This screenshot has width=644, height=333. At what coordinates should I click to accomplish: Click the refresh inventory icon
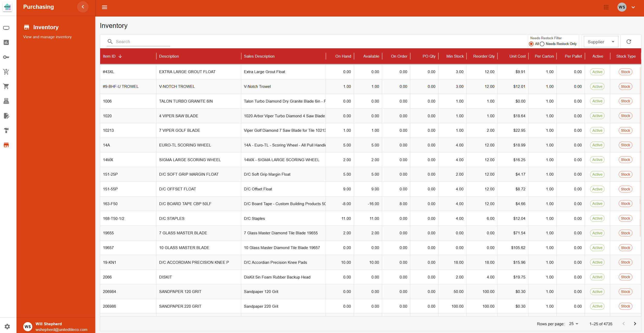629,42
